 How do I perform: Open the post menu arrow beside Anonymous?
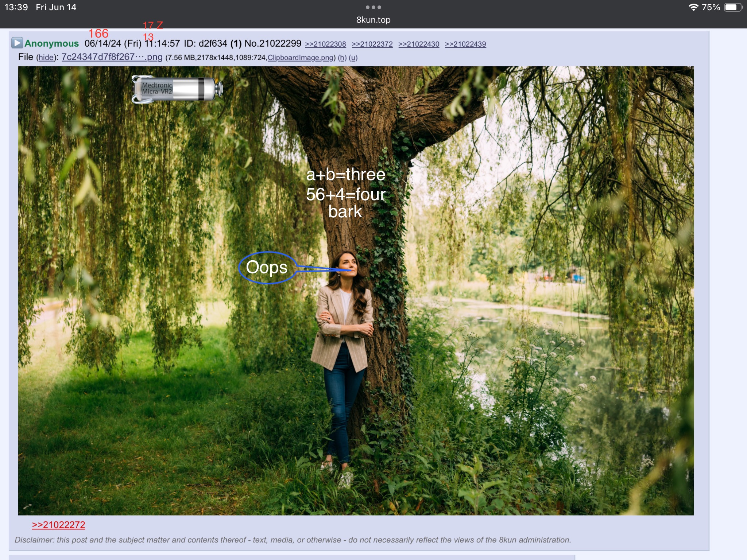[17, 43]
